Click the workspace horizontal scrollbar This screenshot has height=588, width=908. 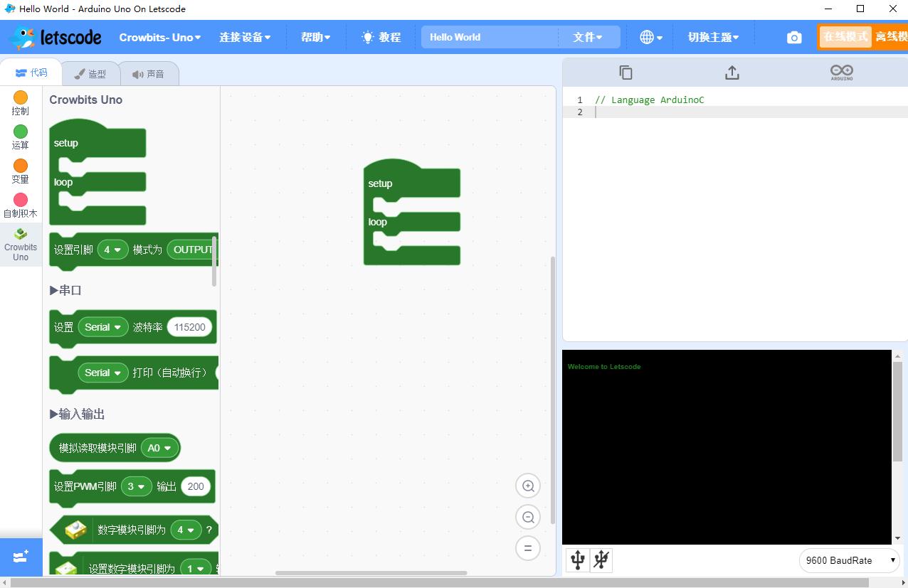371,572
